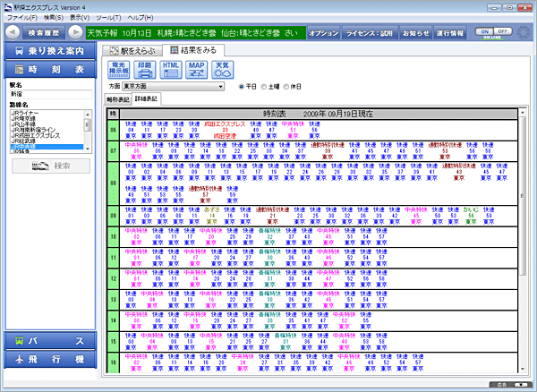Viewport: 537px width, 392px height.
Task: Select the 平日 weekday radio button
Action: 242,87
